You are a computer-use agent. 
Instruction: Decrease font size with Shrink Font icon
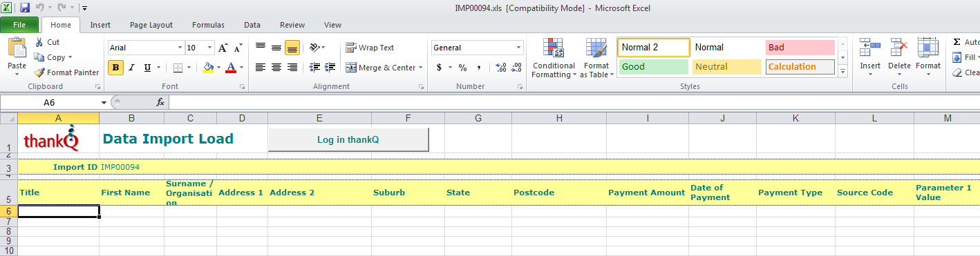click(x=238, y=48)
